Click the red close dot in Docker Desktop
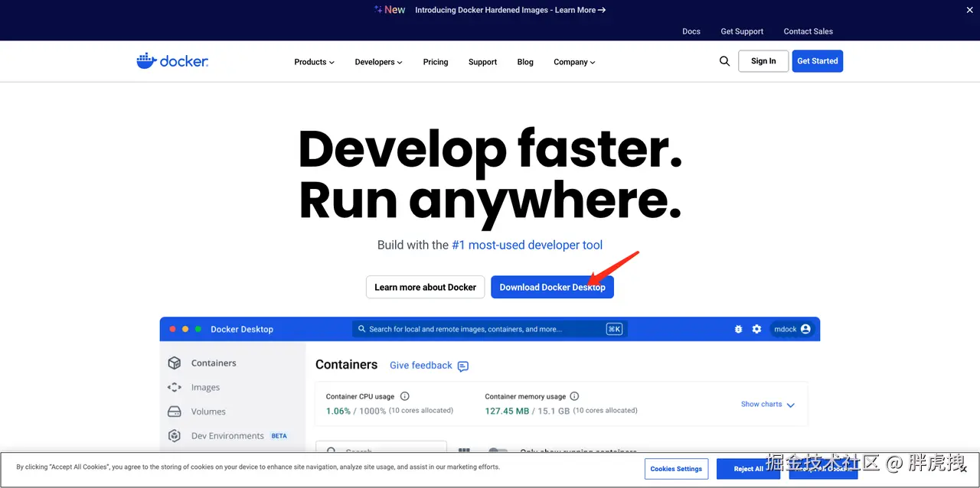This screenshot has height=488, width=980. pyautogui.click(x=173, y=329)
